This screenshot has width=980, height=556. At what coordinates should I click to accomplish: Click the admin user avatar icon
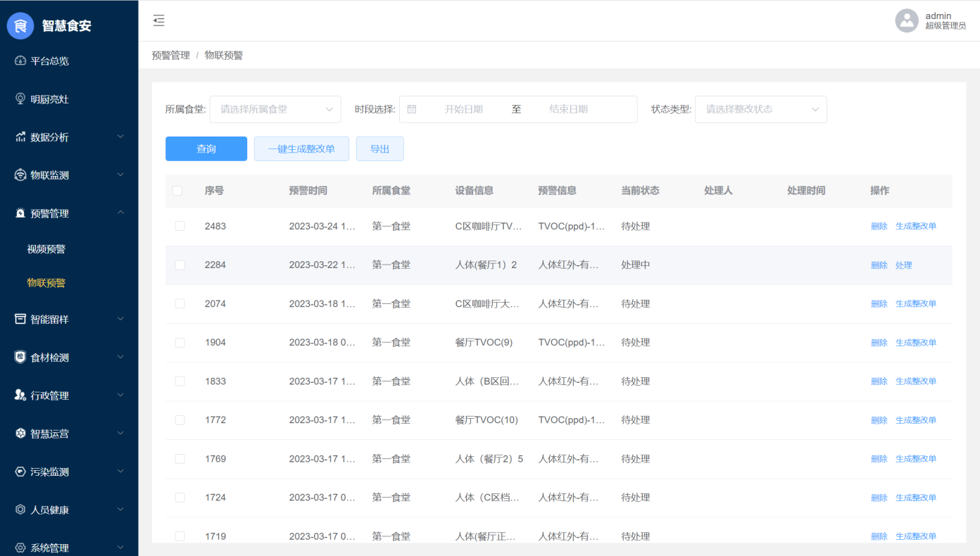tap(907, 20)
